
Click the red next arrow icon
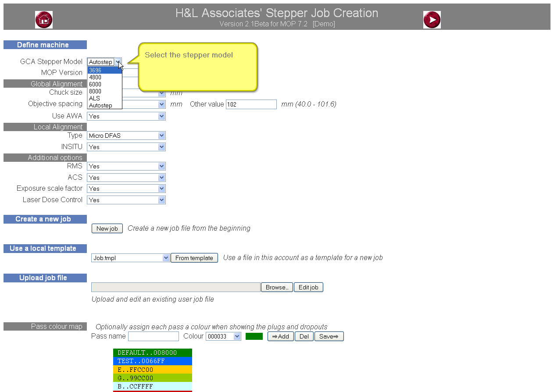pyautogui.click(x=432, y=20)
